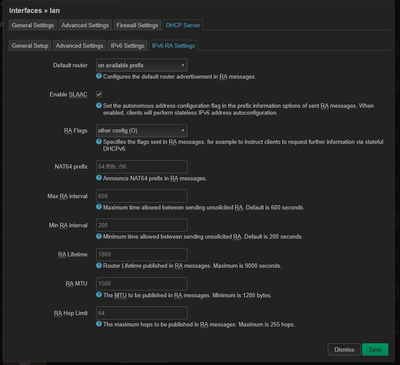Open the General Setup sub-tab
Viewport: 400px width, 365px height.
point(30,46)
